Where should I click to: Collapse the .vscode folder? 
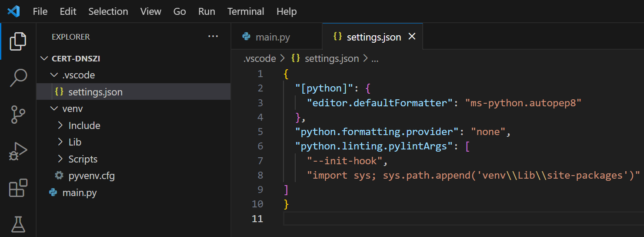pyautogui.click(x=54, y=75)
